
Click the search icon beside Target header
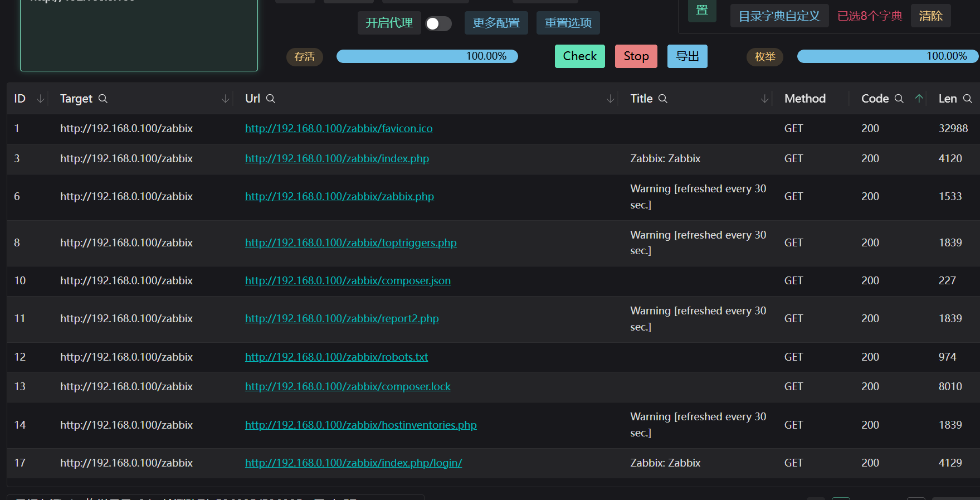tap(103, 99)
